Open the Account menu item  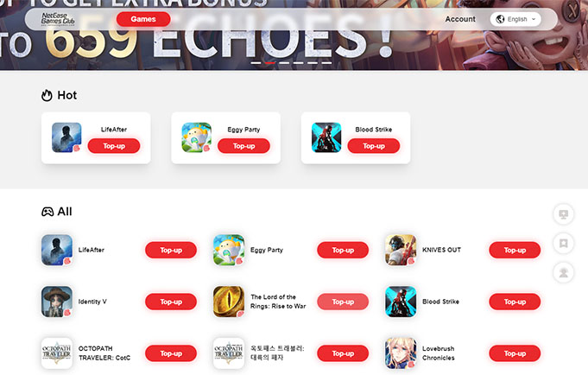pos(460,19)
